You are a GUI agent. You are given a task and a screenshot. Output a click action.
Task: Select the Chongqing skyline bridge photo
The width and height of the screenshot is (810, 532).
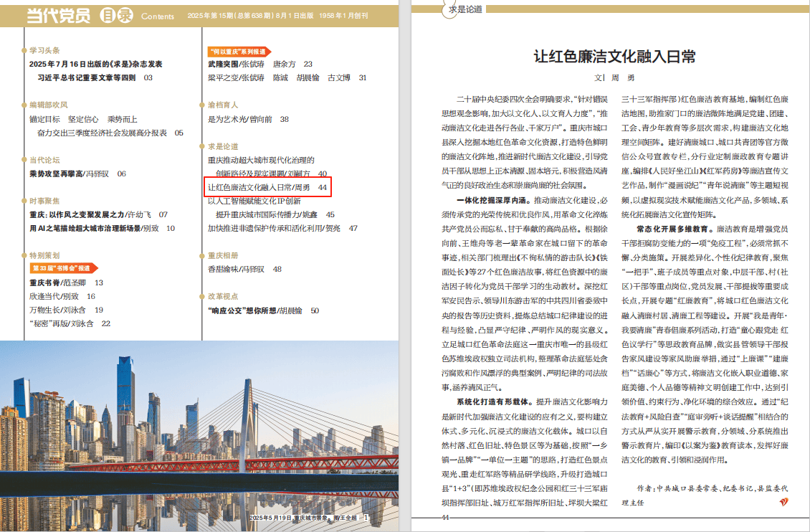tap(199, 435)
